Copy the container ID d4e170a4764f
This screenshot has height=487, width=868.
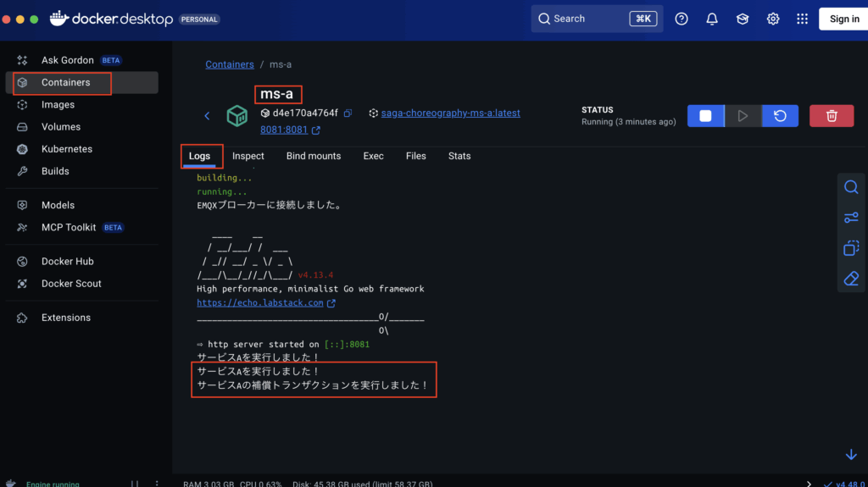coord(348,113)
